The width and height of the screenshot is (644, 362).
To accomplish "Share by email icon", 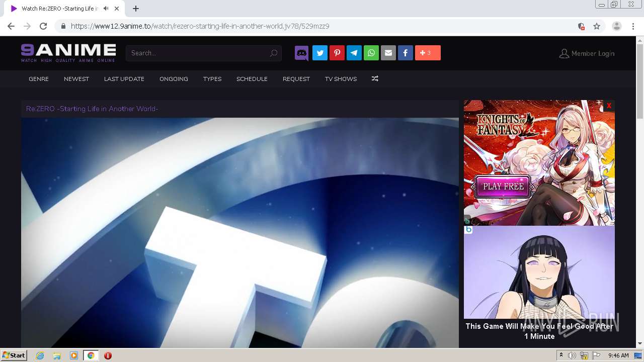I will tap(388, 53).
